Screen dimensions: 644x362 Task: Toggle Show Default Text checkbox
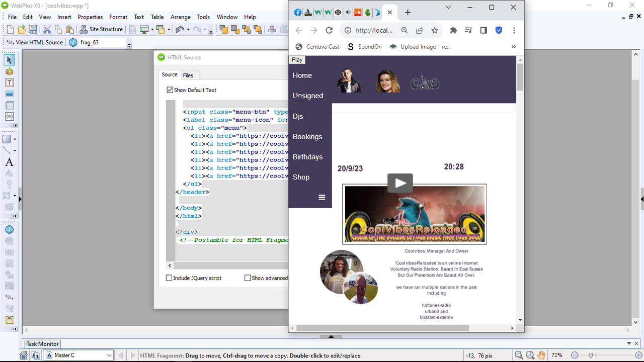(x=170, y=90)
